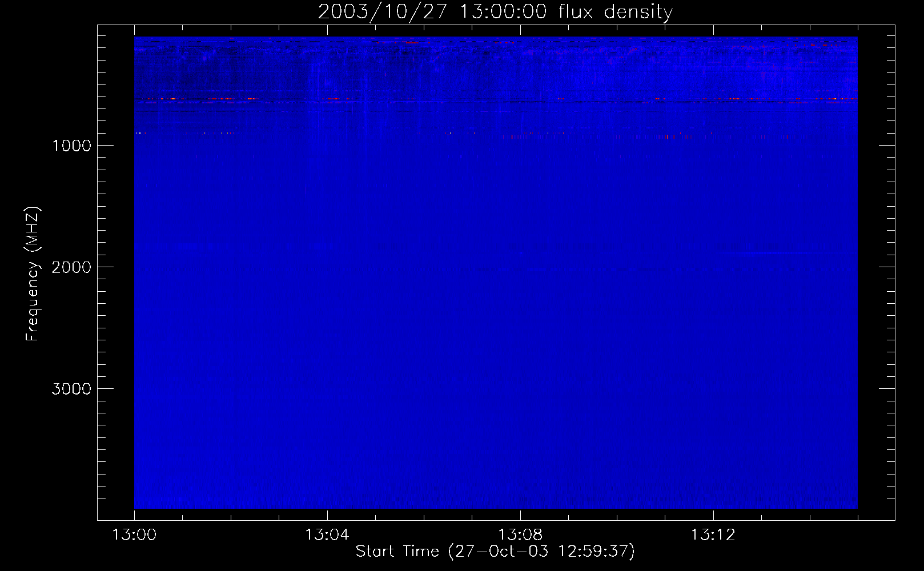Click the plot title '2003/10/27 13:00:00 flux density'

click(495, 11)
